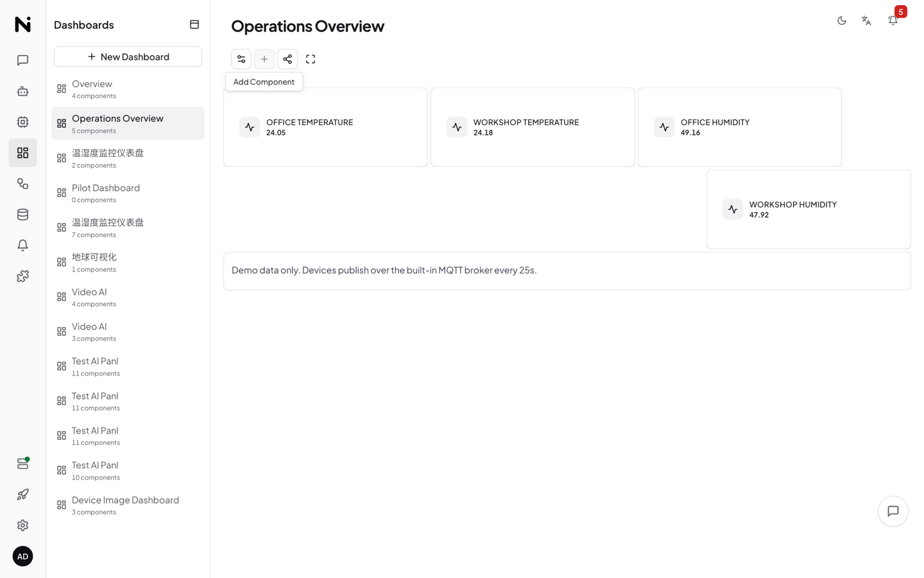The height and width of the screenshot is (578, 924).
Task: Enter fullscreen with the expand icon
Action: pos(311,59)
